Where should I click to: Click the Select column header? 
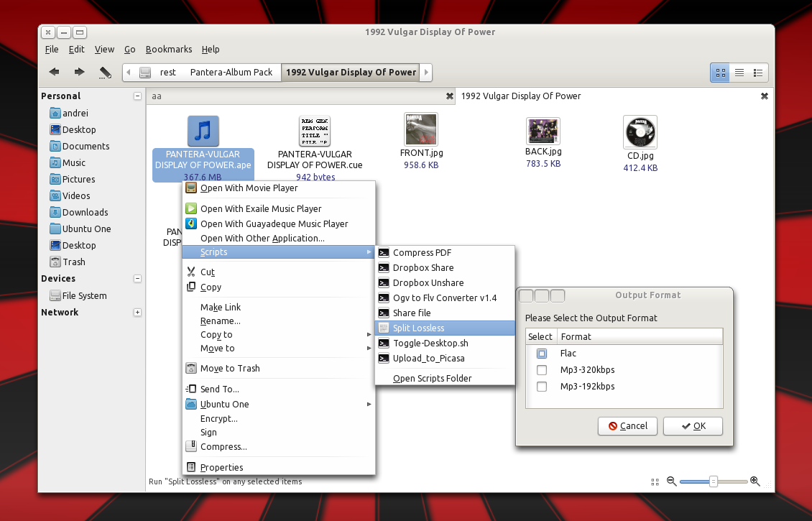(540, 336)
